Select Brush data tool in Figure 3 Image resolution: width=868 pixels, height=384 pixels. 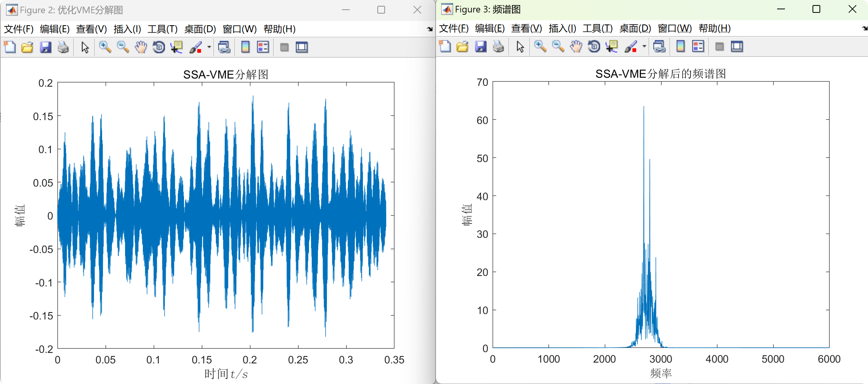click(631, 46)
